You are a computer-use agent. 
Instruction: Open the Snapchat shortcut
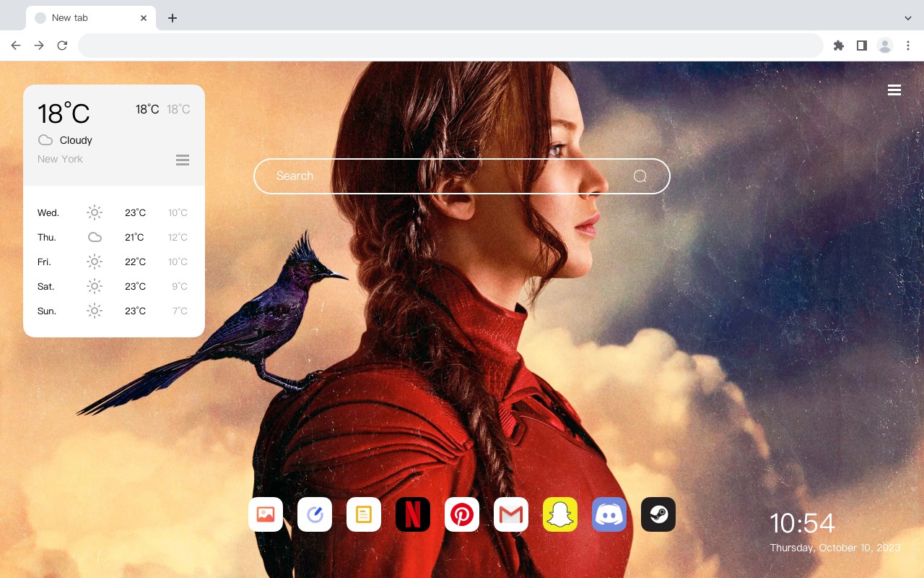point(560,514)
